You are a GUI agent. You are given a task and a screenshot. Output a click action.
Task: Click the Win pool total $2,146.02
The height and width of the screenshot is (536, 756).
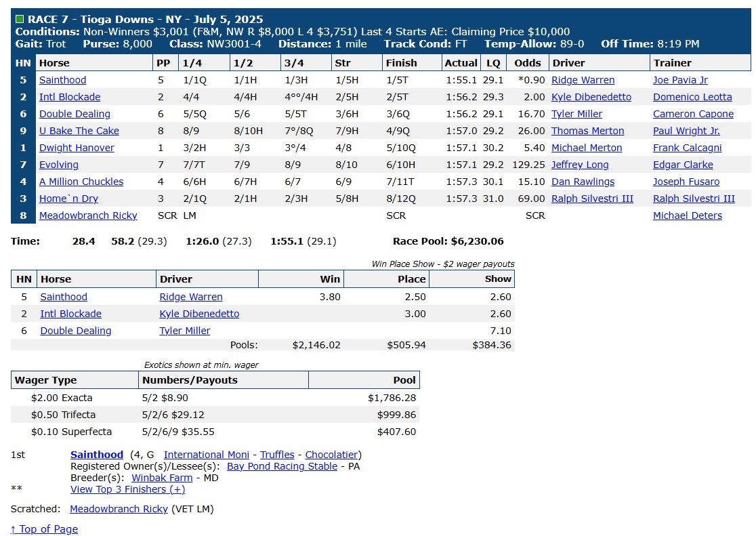(316, 345)
